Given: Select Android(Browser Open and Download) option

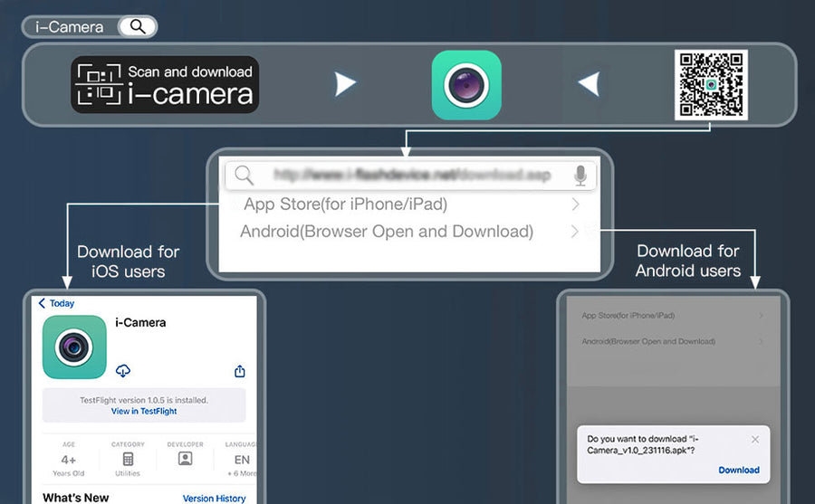Looking at the screenshot, I should pos(387,232).
